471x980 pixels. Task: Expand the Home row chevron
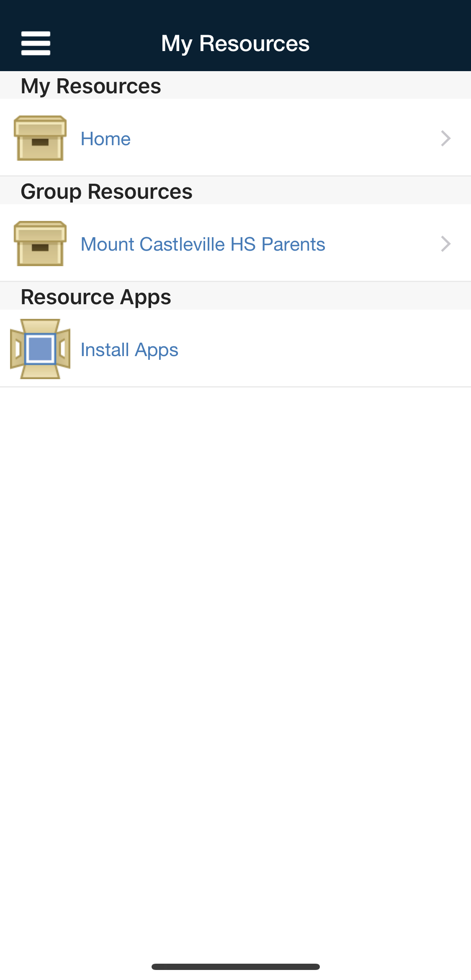tap(445, 138)
